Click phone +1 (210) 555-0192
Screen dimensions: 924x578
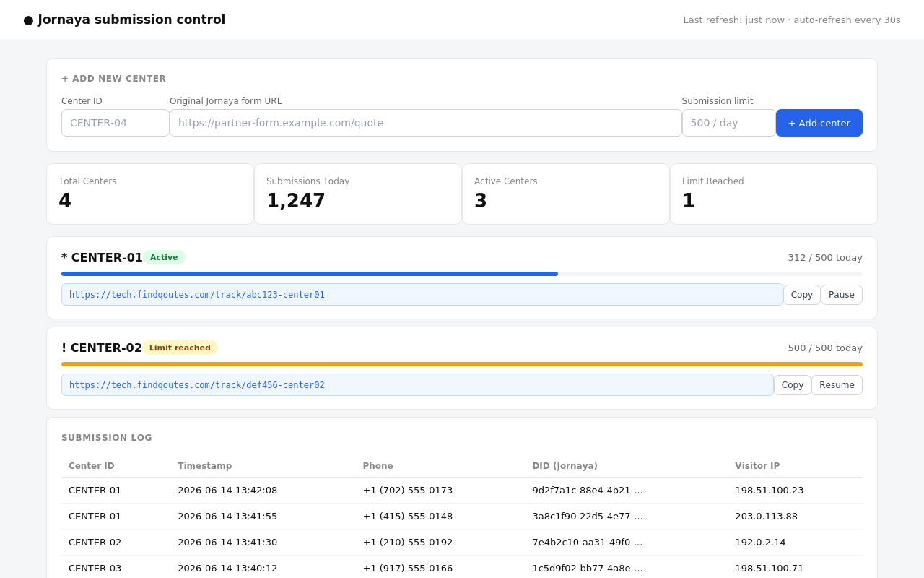tap(408, 542)
